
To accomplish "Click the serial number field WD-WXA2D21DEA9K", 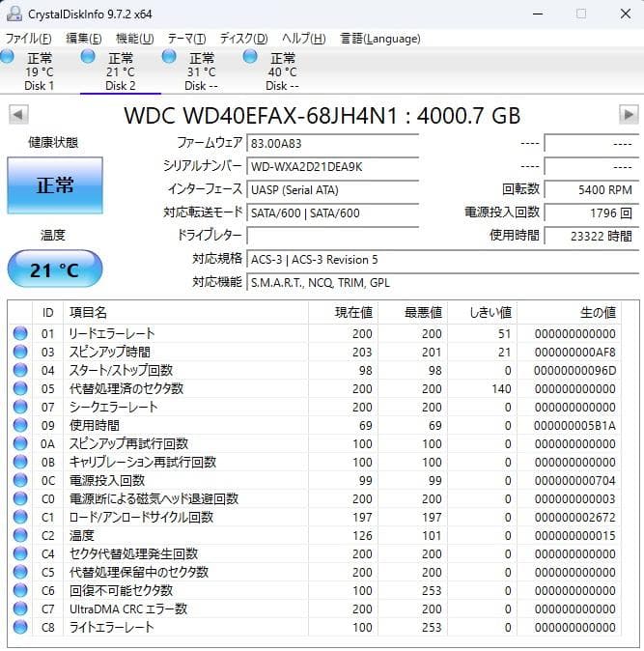I will [x=333, y=167].
